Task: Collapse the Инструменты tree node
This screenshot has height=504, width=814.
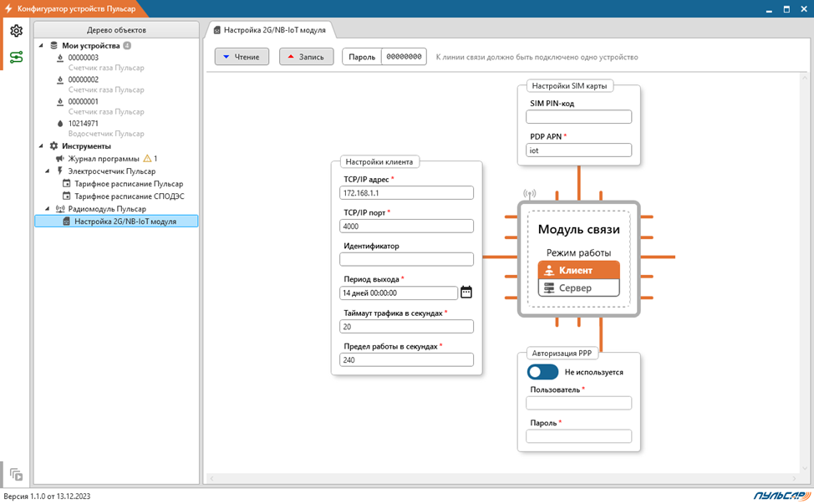Action: tap(41, 146)
